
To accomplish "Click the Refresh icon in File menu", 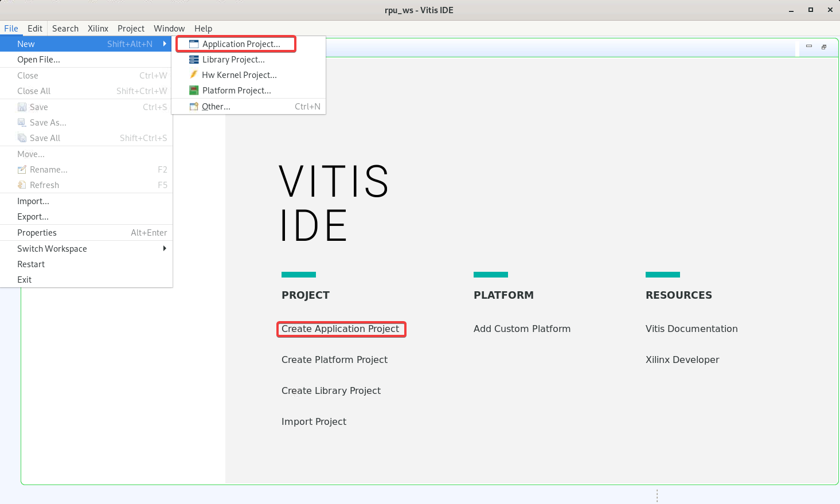I will tap(22, 185).
